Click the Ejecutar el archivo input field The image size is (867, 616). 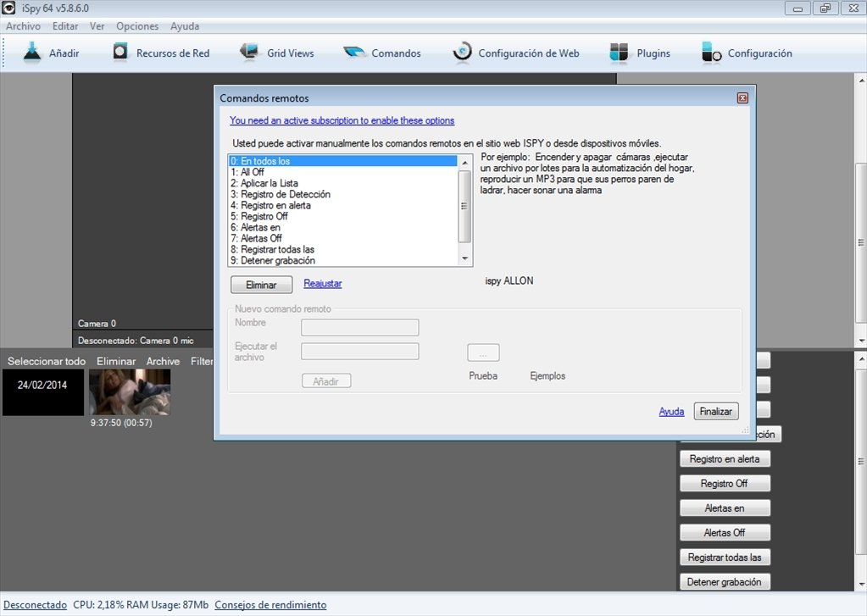pos(360,351)
